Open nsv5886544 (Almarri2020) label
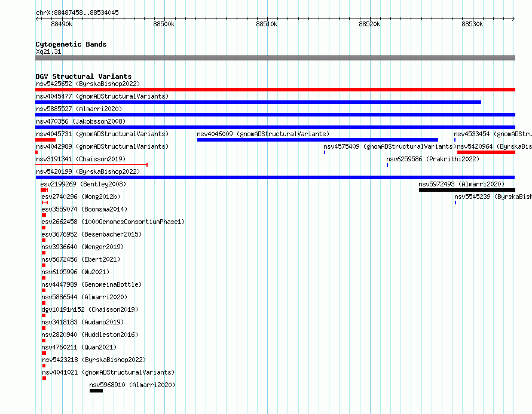Image resolution: width=532 pixels, height=414 pixels. pyautogui.click(x=84, y=297)
